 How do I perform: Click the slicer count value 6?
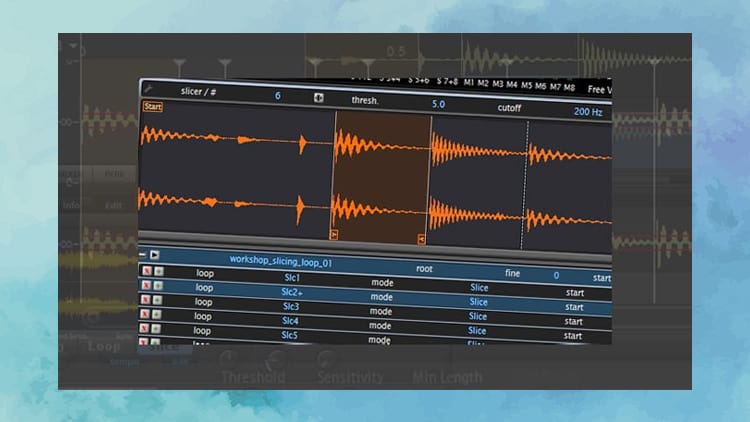[277, 96]
